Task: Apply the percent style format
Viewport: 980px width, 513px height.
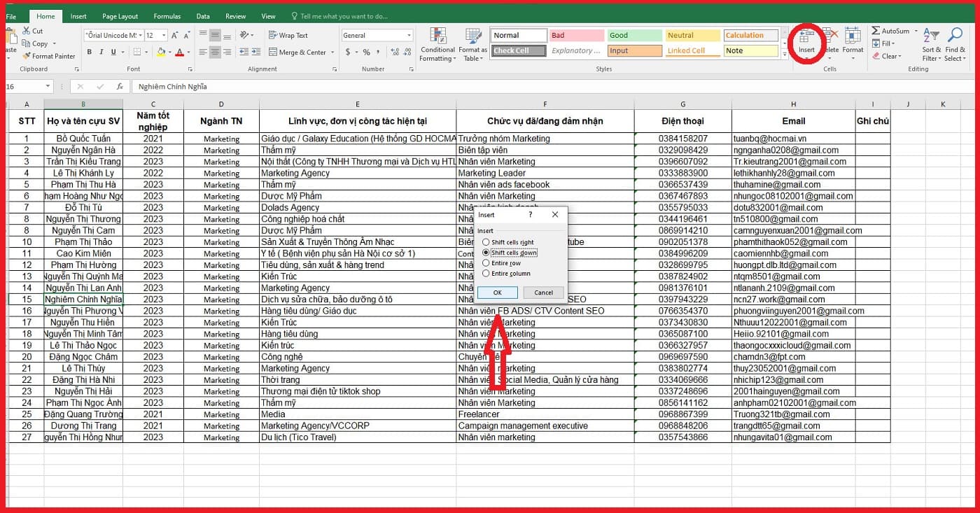Action: (366, 52)
